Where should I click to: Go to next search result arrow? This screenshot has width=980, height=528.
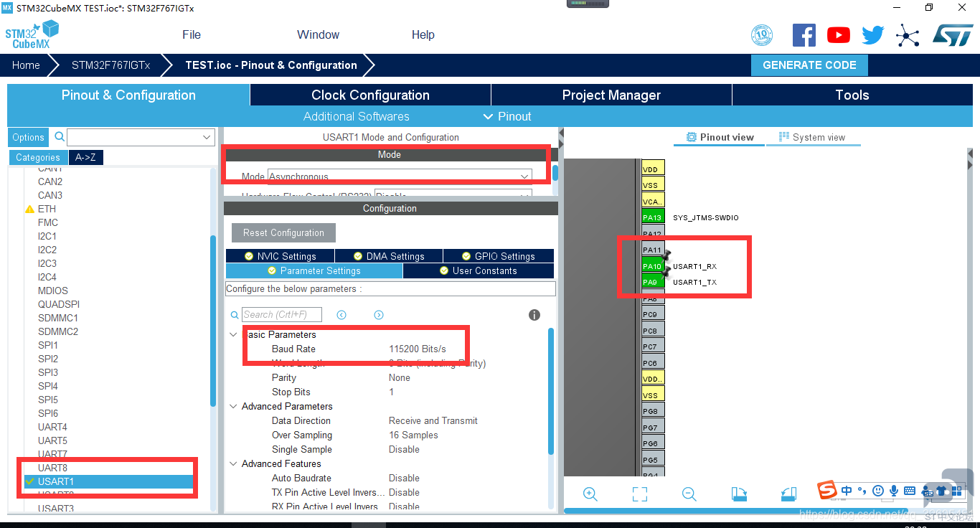(379, 315)
